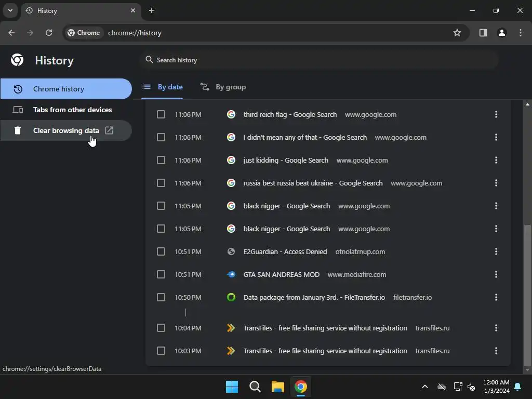The width and height of the screenshot is (532, 399).
Task: Click the green favicon on the FileTransfer.io row
Action: click(231, 297)
